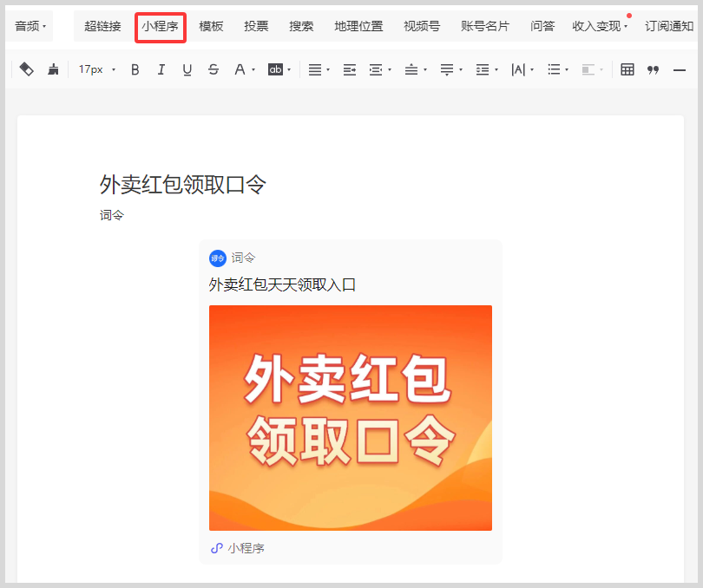Expand the spacing before paragraph dropdown arrow

tap(425, 70)
